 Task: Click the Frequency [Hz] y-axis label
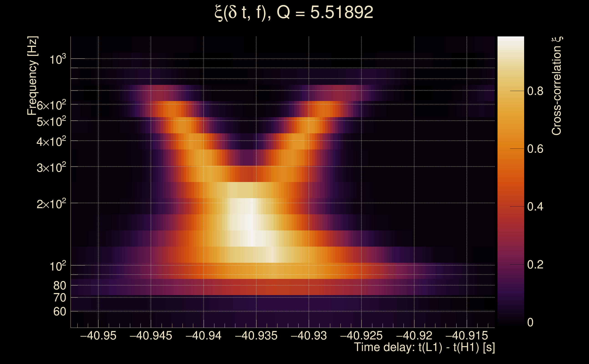[x=32, y=76]
